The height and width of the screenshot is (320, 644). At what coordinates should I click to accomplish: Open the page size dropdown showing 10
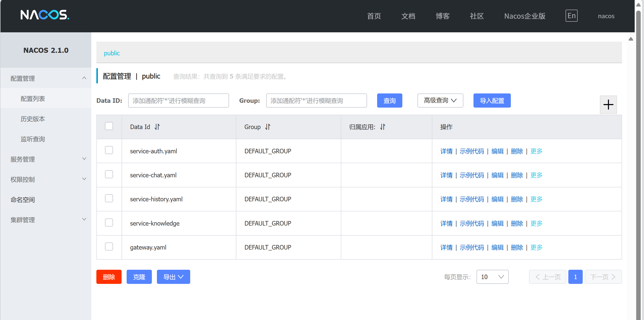pyautogui.click(x=492, y=277)
